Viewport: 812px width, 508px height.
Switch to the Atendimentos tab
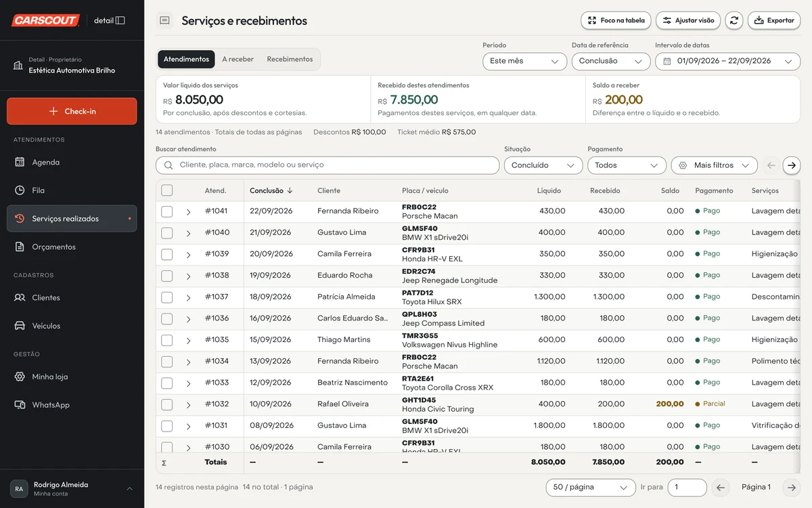[x=186, y=60]
